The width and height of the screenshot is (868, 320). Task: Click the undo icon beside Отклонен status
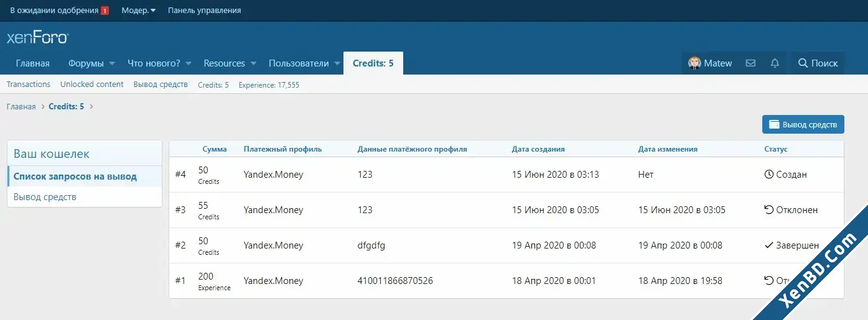(768, 210)
